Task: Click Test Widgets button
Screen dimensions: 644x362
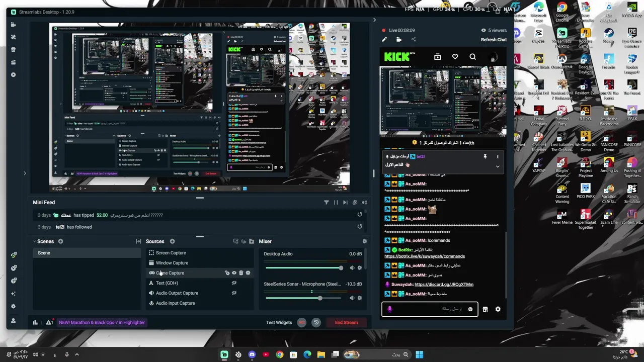Action: pos(279,322)
